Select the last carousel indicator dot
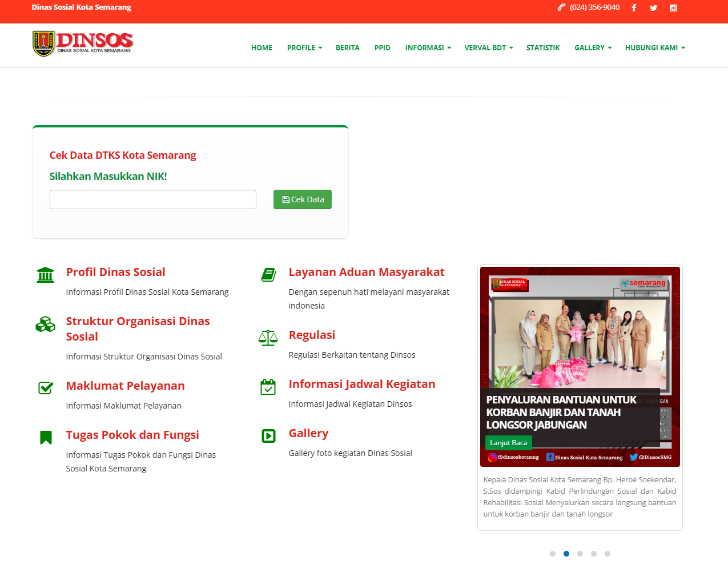This screenshot has height=568, width=728. [608, 554]
